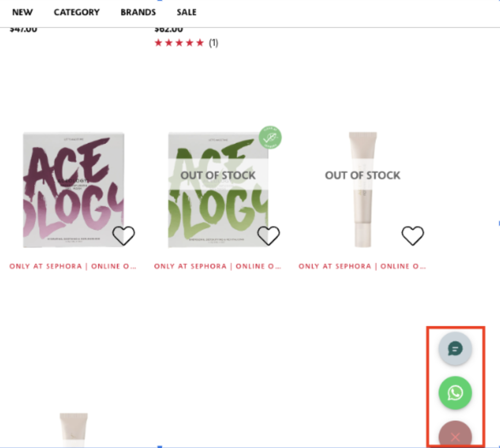Image resolution: width=500 pixels, height=448 pixels.
Task: Open WhatsApp chat via green button
Action: [455, 393]
